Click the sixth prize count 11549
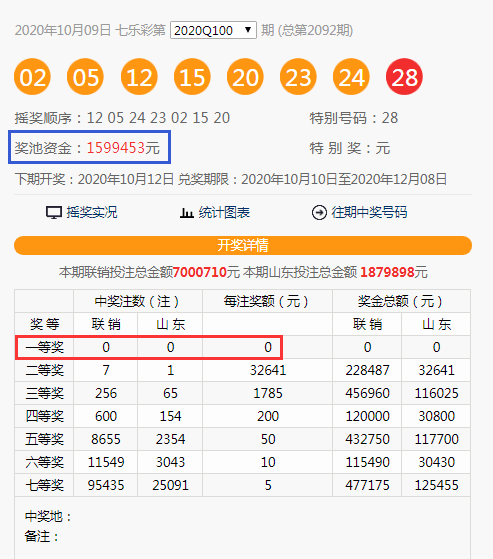The image size is (493, 559). tap(106, 462)
